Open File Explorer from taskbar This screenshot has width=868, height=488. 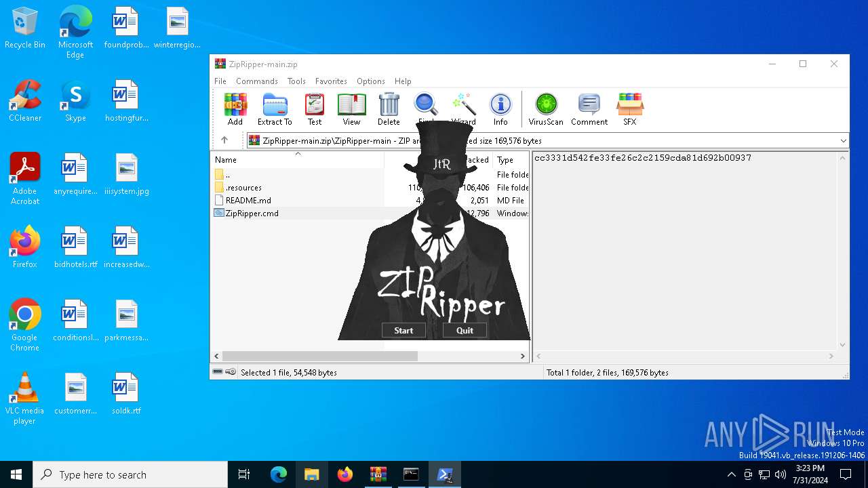311,474
